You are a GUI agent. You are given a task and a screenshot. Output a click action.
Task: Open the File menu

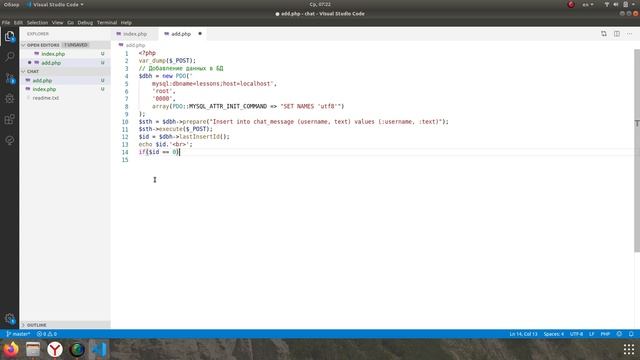coord(6,22)
